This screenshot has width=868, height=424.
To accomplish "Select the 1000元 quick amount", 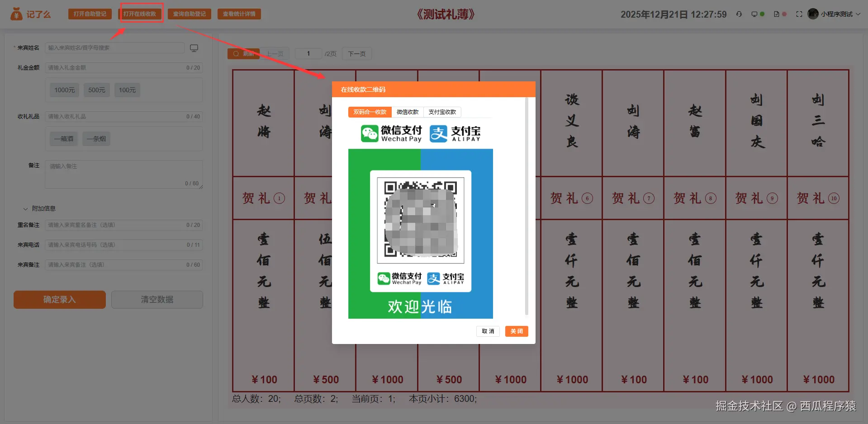I will click(x=65, y=90).
